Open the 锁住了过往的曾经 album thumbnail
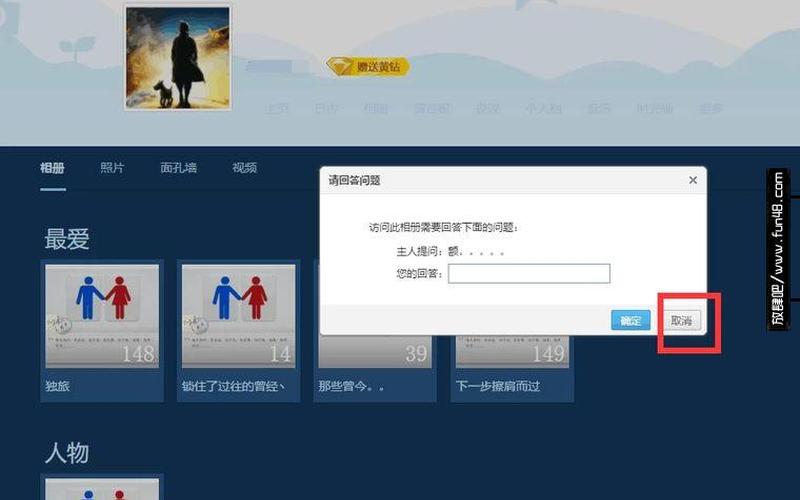Image resolution: width=800 pixels, height=500 pixels. point(238,316)
